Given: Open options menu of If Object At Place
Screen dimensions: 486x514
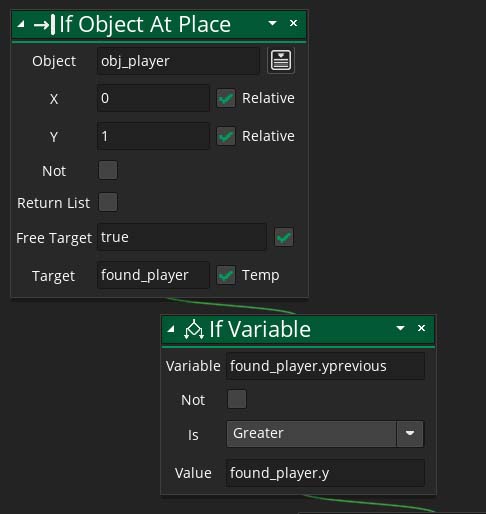Looking at the screenshot, I should [272, 23].
